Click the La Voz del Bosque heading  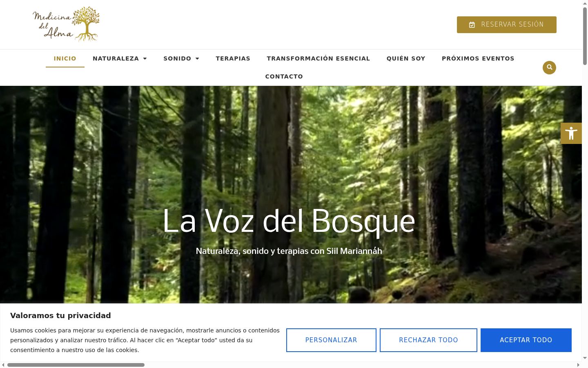pos(289,221)
